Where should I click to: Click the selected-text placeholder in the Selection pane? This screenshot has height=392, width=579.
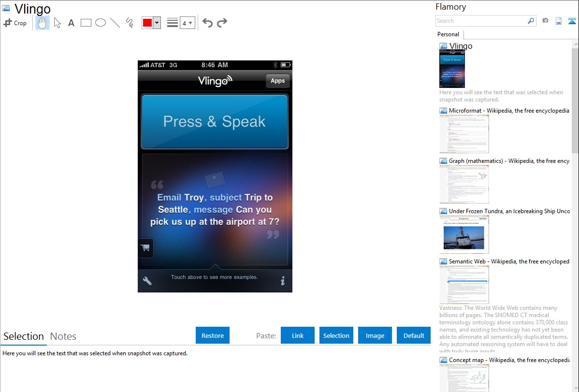[x=95, y=353]
